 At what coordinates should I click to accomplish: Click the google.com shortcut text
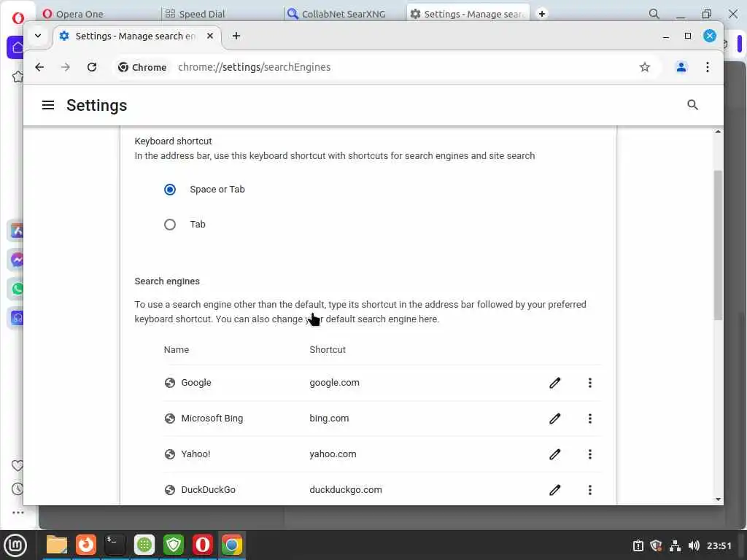coord(334,383)
